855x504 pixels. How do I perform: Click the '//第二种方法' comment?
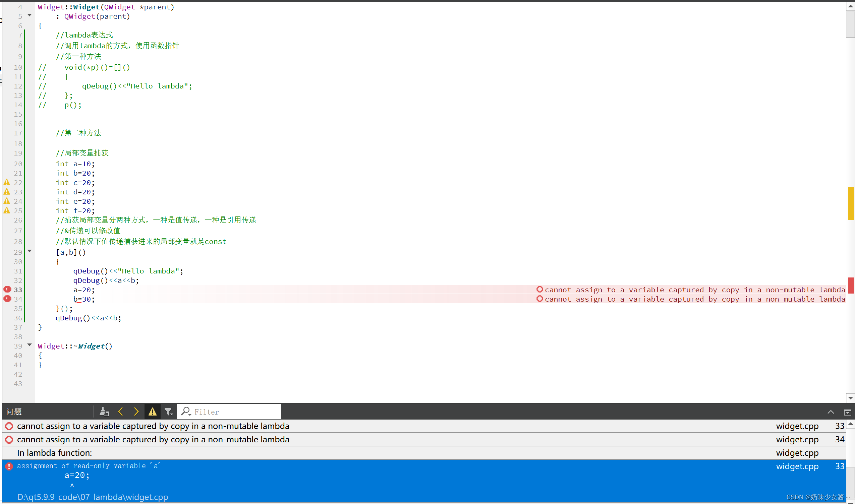coord(78,133)
